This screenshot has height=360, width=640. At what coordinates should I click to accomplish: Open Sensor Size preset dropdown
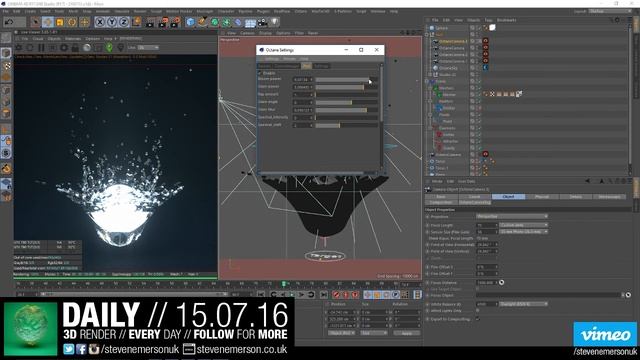pos(524,231)
